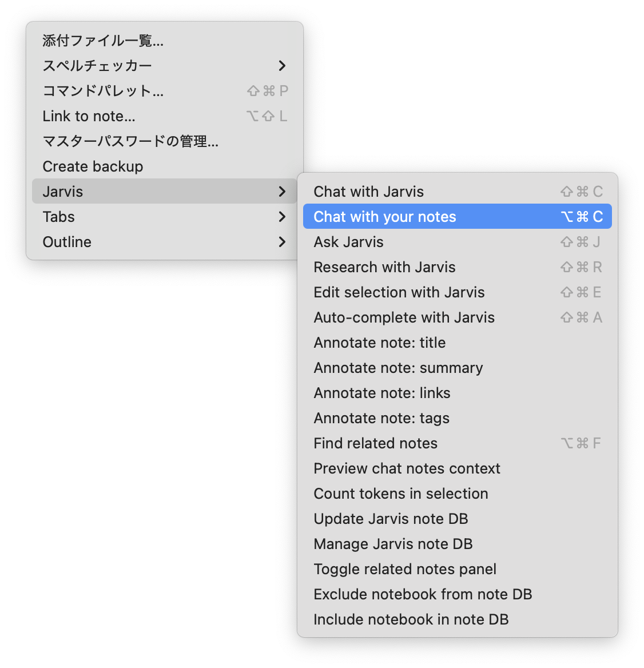Expand the Outline submenu
Viewport: 644px width, 668px height.
(x=67, y=242)
